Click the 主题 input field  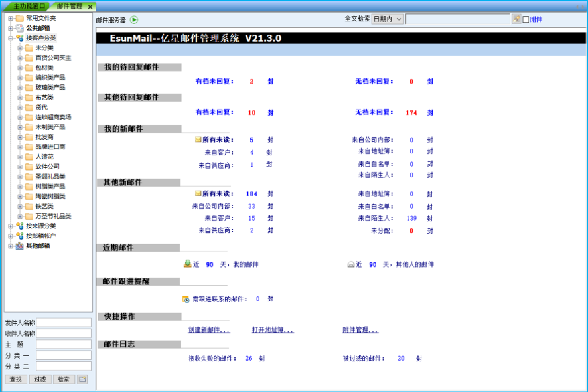pyautogui.click(x=64, y=344)
